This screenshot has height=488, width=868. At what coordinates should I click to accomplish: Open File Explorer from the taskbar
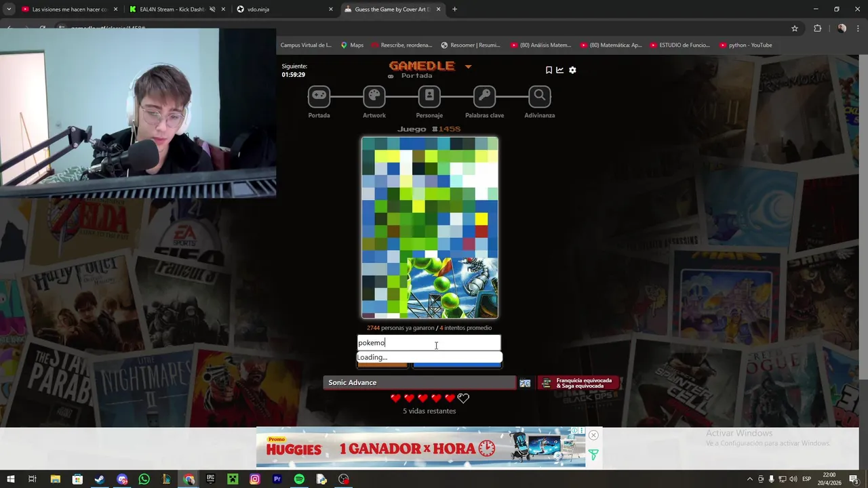click(x=55, y=479)
